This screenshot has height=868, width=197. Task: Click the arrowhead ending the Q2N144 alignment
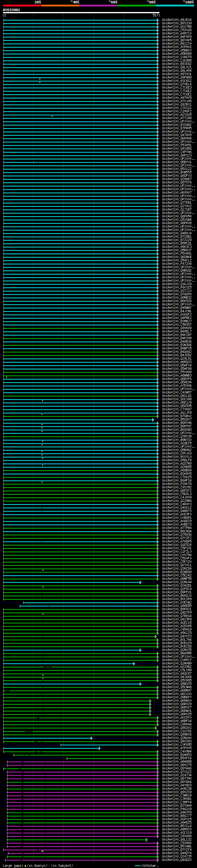coord(140,582)
